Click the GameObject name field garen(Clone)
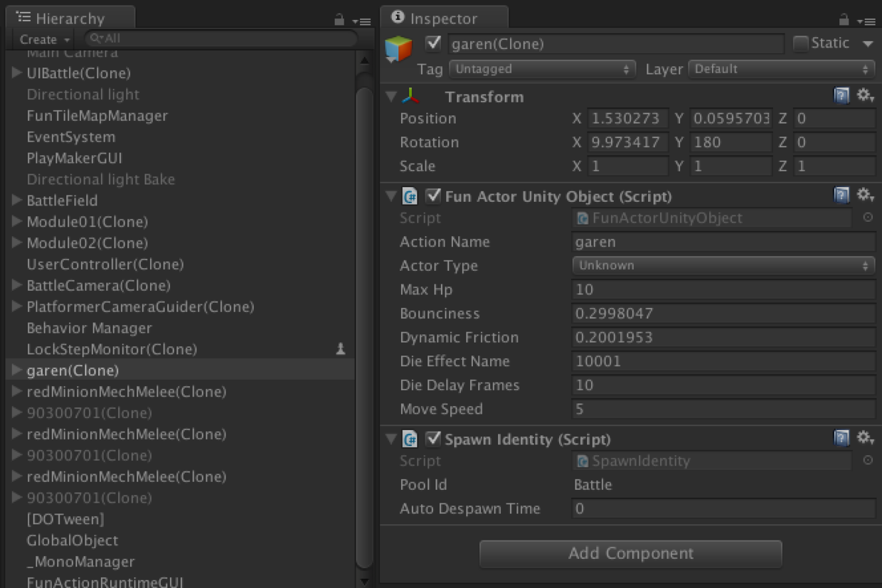 [x=616, y=44]
